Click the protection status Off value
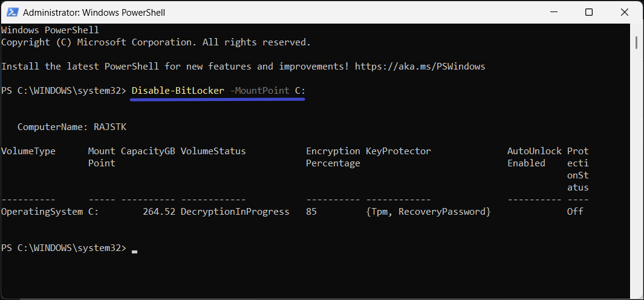Viewport: 644px width, 300px height. 574,212
